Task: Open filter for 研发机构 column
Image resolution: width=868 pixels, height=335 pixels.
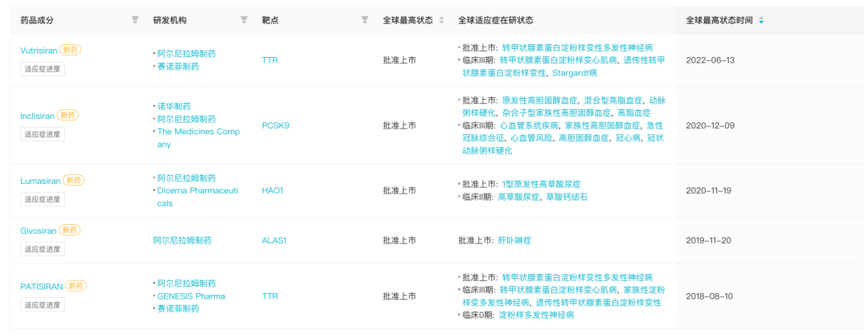Action: [244, 20]
